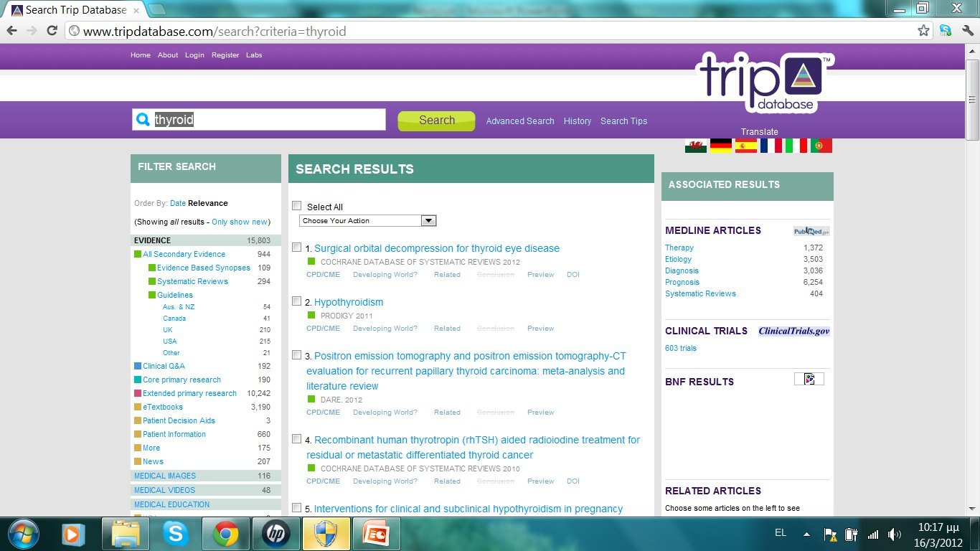980x551 pixels.
Task: Click the magnifier icon in search box
Action: pos(143,120)
